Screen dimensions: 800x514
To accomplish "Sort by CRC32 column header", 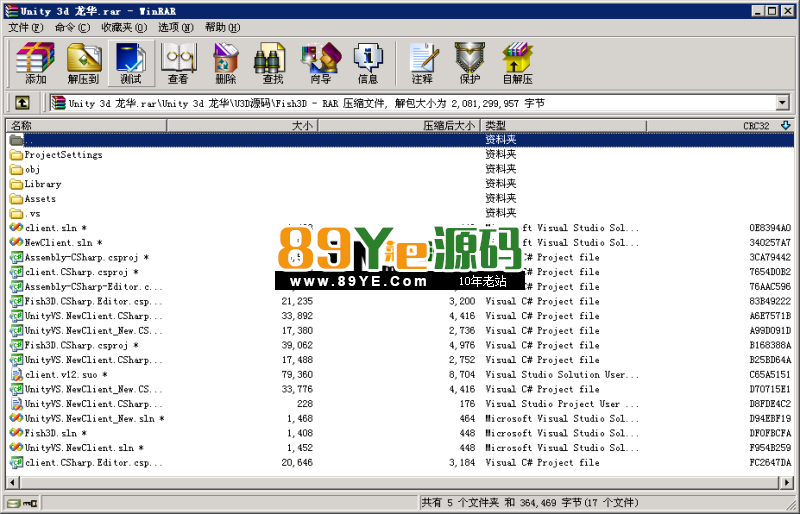I will 720,126.
